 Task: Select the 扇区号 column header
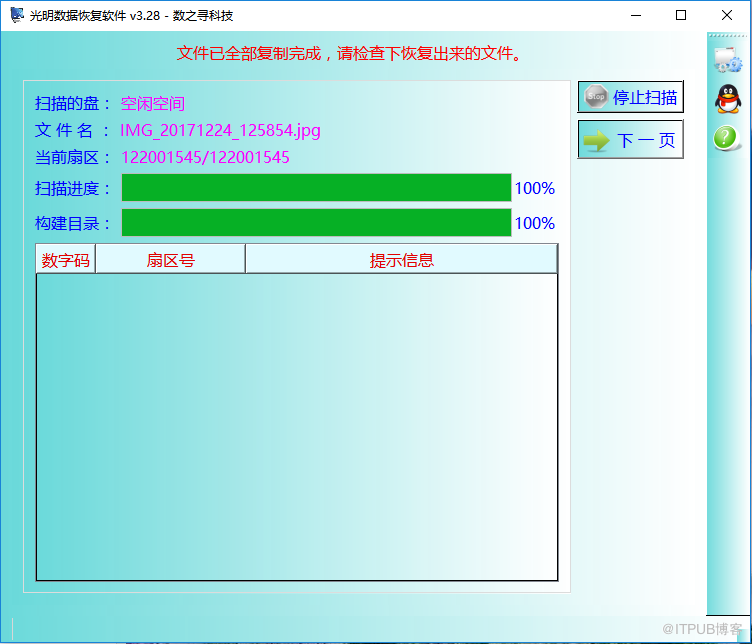coord(171,259)
